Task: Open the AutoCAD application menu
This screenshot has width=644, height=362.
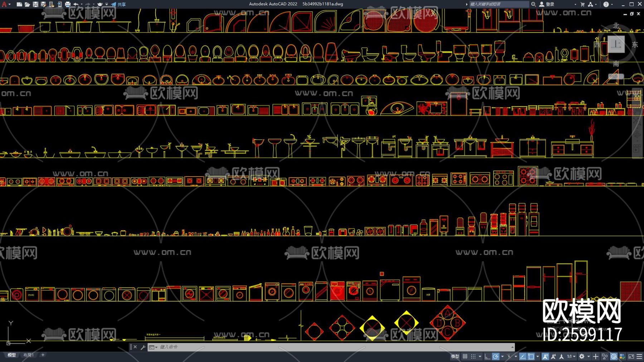Action: click(x=6, y=4)
